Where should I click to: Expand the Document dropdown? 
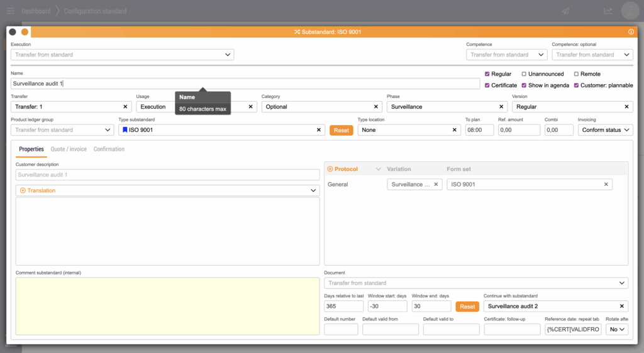(x=475, y=283)
